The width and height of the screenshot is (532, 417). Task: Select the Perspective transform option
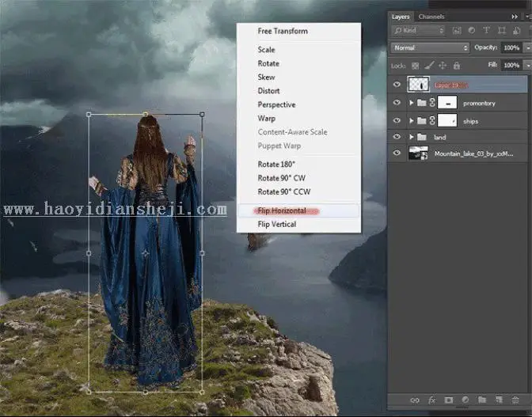276,104
